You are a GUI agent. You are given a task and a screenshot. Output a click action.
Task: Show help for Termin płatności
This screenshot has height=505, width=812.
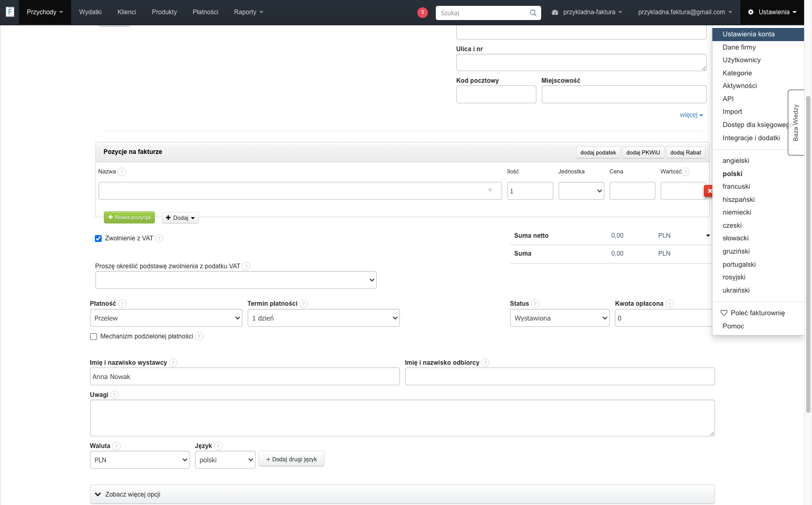click(x=304, y=304)
